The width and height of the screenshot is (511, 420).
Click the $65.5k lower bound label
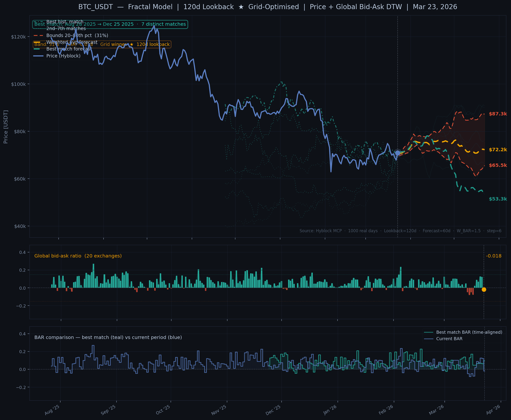click(x=498, y=165)
